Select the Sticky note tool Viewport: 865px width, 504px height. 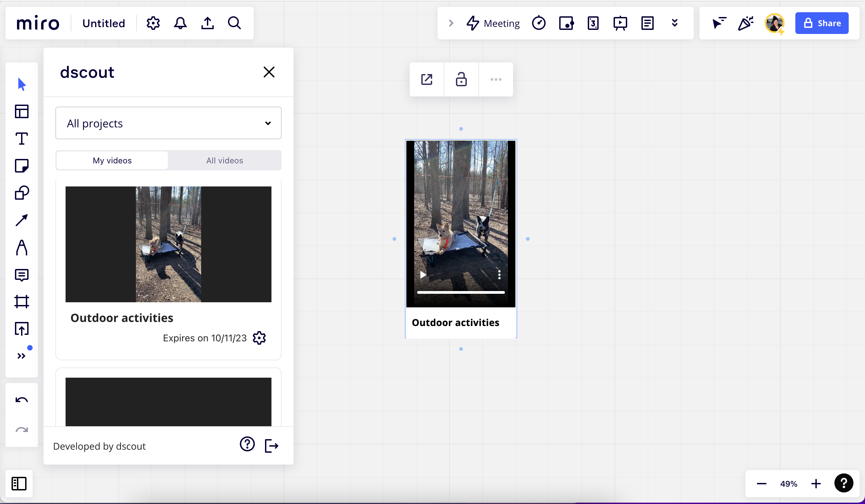[x=22, y=166]
